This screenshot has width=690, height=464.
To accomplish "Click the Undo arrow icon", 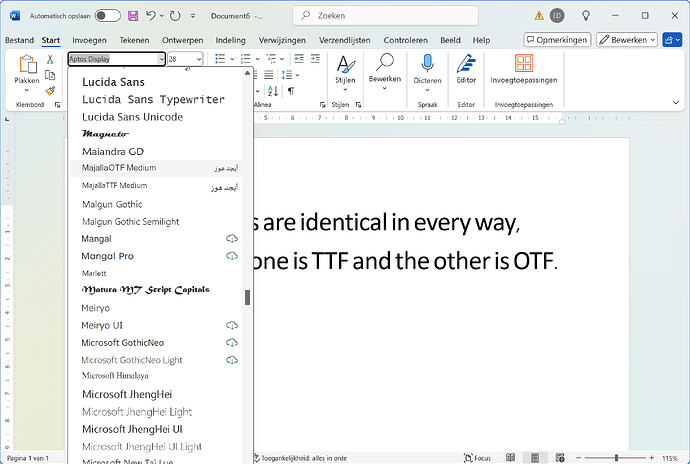I will click(151, 16).
